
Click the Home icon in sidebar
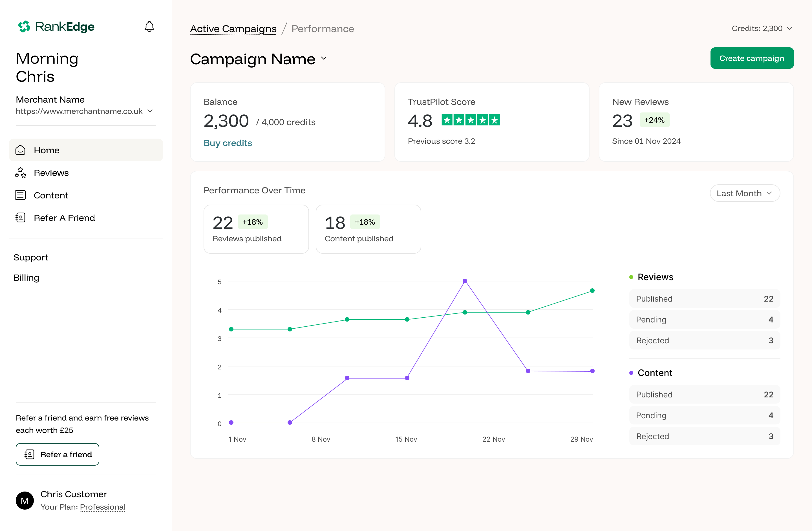[21, 150]
